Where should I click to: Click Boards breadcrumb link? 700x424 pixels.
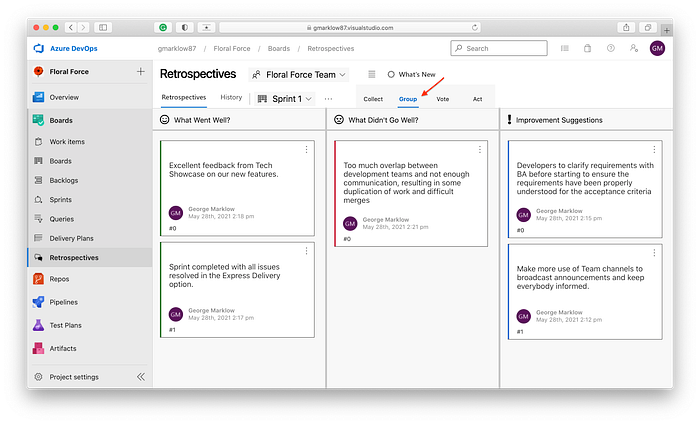[x=279, y=48]
